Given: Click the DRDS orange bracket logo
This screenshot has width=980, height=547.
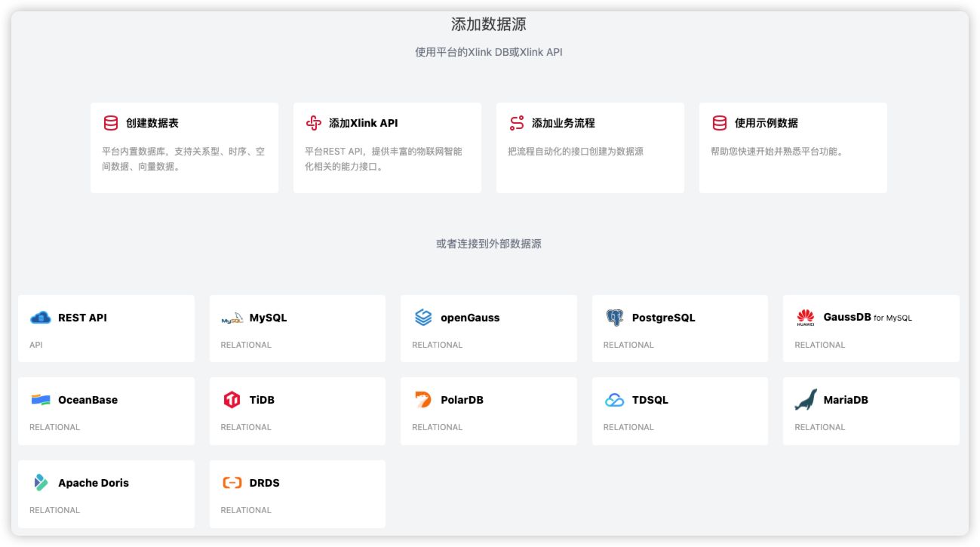Looking at the screenshot, I should (232, 483).
